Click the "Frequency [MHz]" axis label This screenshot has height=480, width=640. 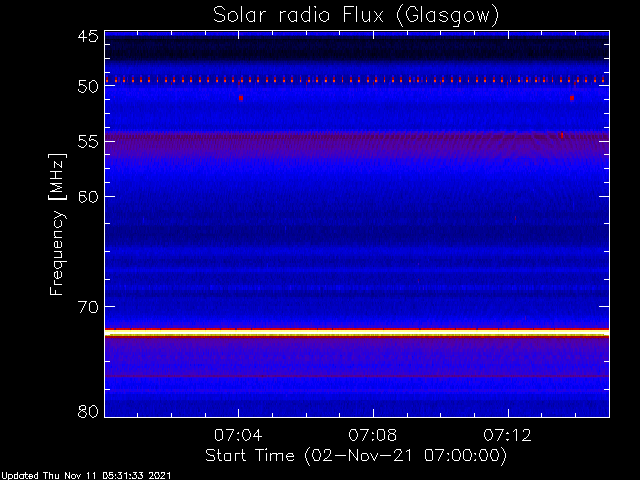point(57,224)
